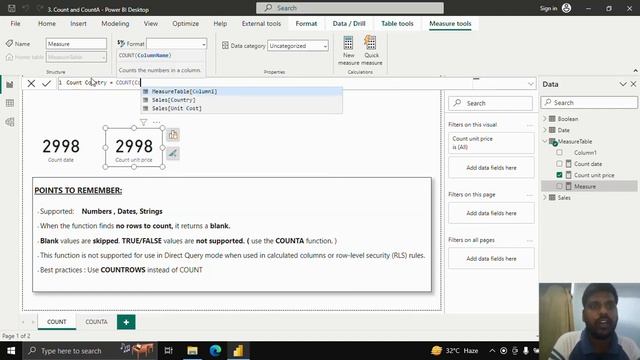This screenshot has height=360, width=640.
Task: Click the build visual icon beside the card
Action: tap(173, 135)
